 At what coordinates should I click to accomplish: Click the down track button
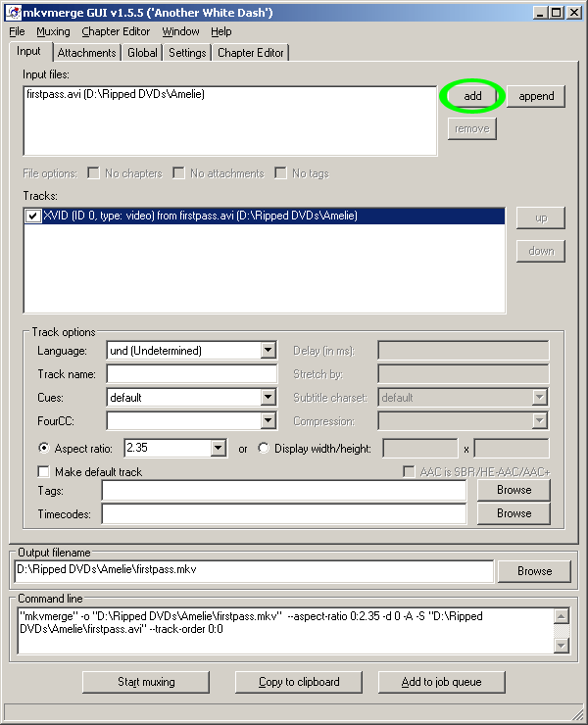(x=540, y=251)
